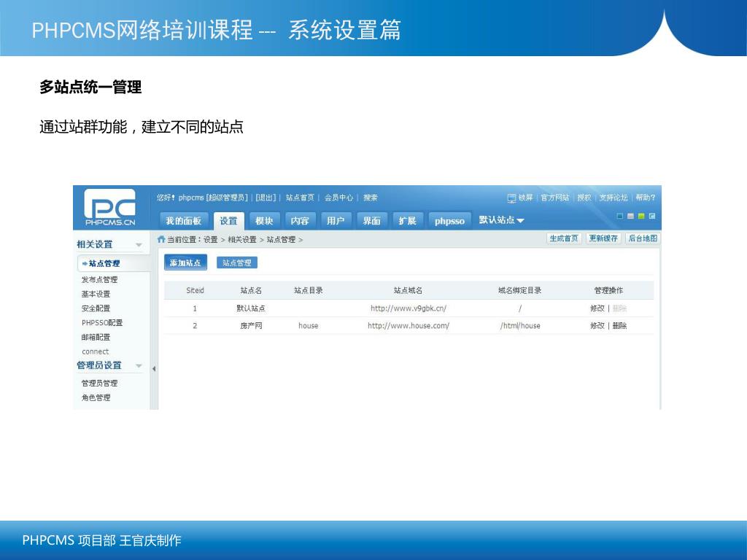
Task: Click the http://www.house.com/ domain cell
Action: (x=409, y=326)
